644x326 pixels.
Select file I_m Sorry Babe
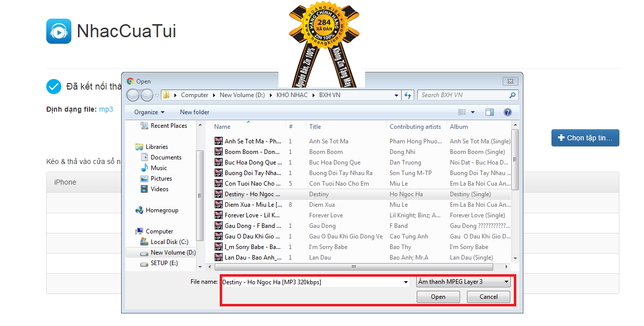(x=362, y=247)
